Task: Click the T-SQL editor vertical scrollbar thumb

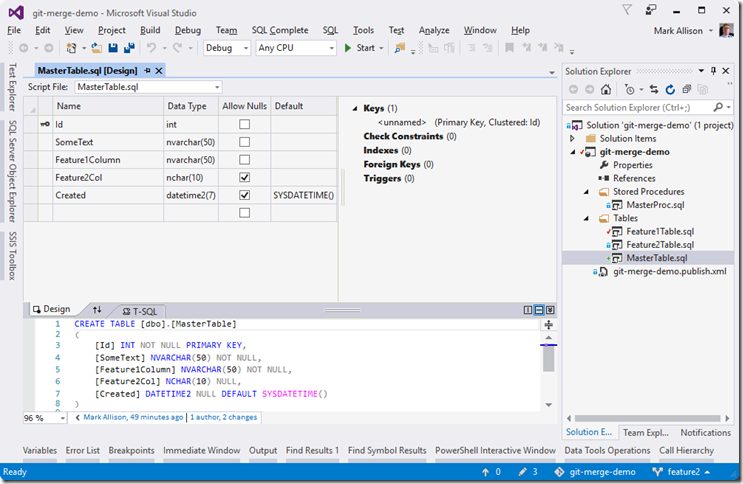Action: pos(548,360)
